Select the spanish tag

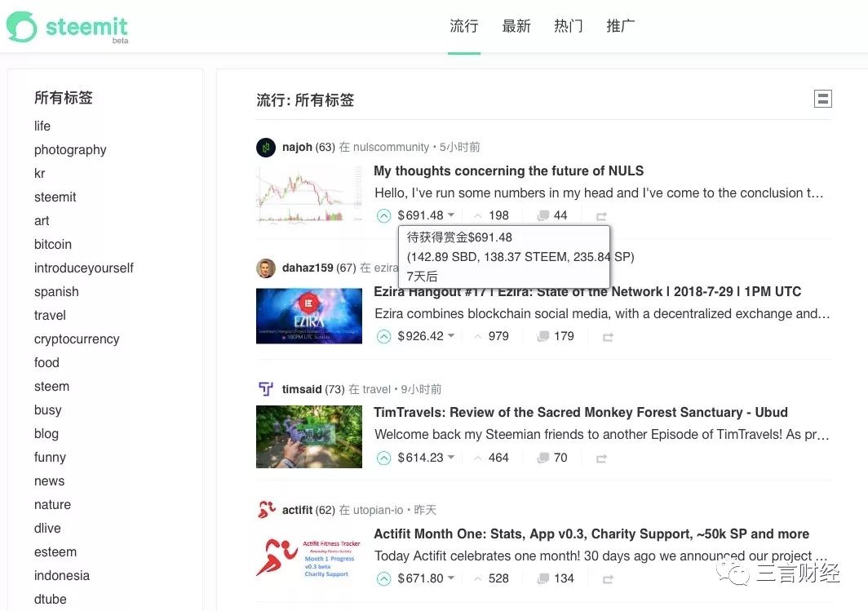56,292
